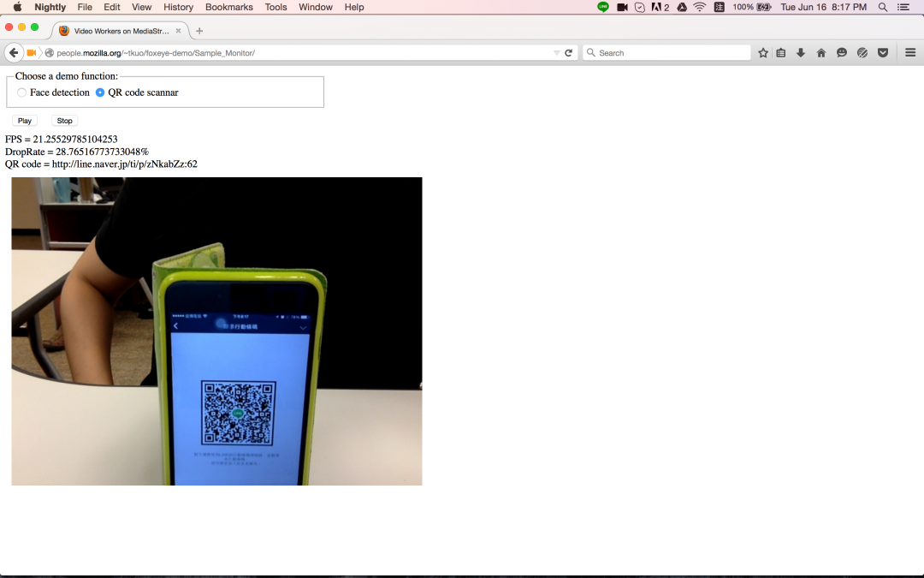Click the Play button
This screenshot has height=578, width=924.
pos(25,121)
